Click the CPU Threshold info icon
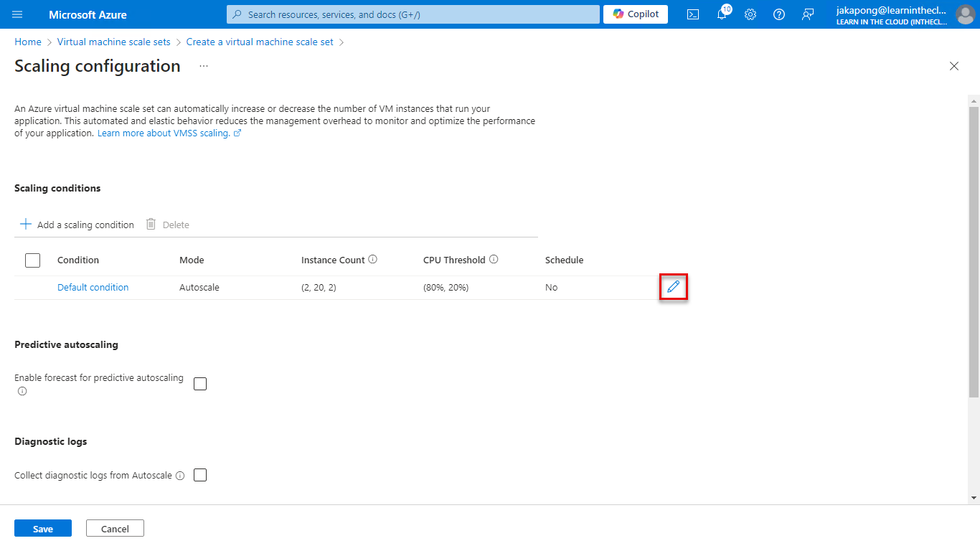Viewport: 980px width, 551px height. (x=494, y=260)
